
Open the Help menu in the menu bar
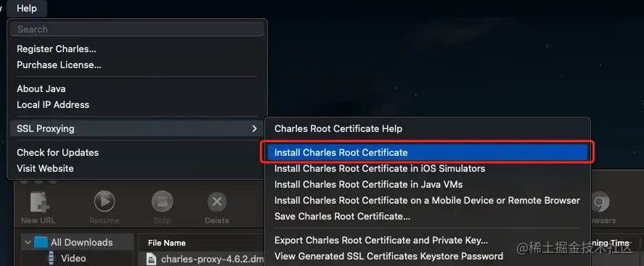coord(27,8)
